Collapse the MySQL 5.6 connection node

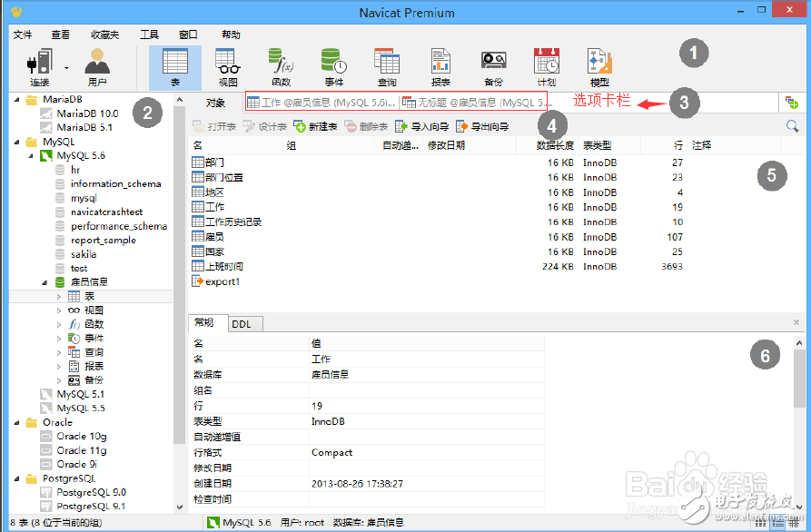29,154
